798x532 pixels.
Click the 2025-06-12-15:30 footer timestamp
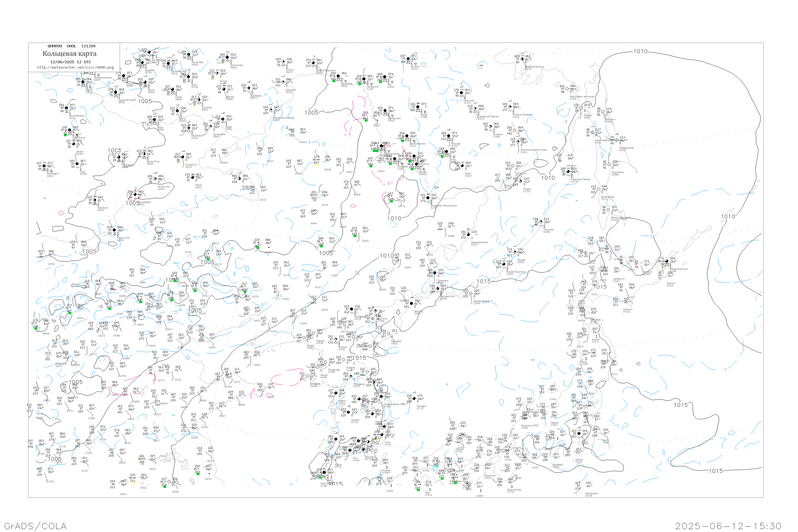coord(728,526)
